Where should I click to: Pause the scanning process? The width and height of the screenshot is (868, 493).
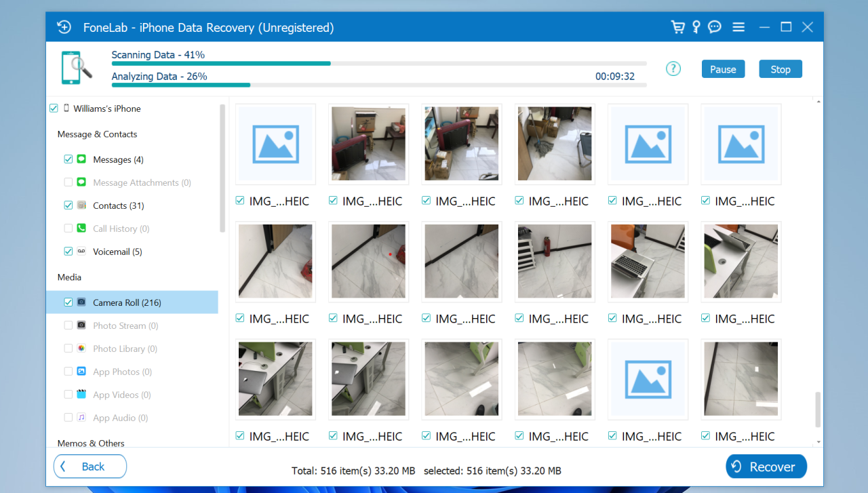point(723,69)
